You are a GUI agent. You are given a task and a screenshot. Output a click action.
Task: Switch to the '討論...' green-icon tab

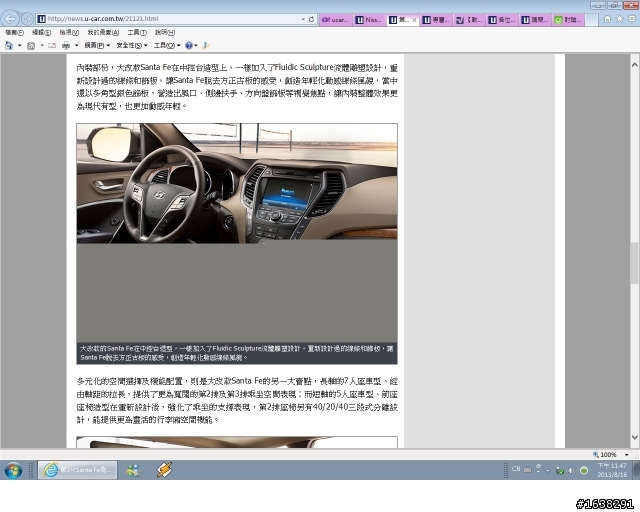tap(569, 20)
